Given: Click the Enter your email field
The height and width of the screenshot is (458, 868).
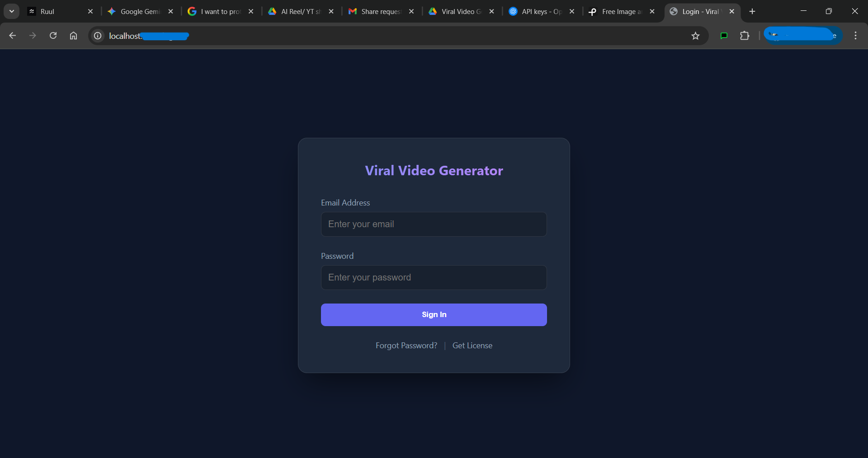Looking at the screenshot, I should [434, 224].
